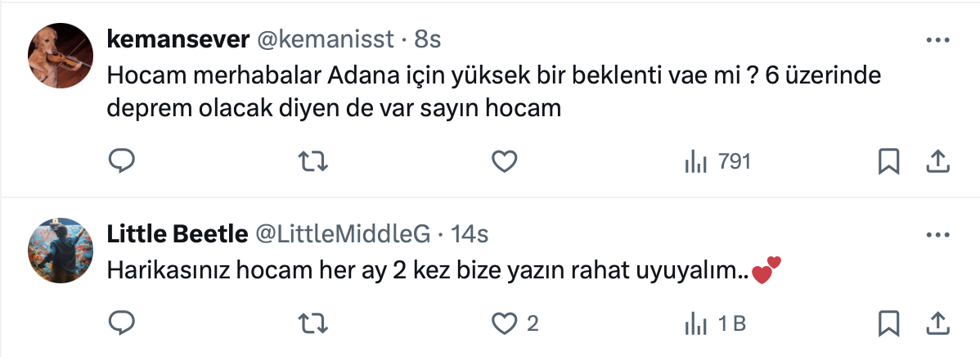Bookmark Little Beetle's tweet

click(x=888, y=323)
